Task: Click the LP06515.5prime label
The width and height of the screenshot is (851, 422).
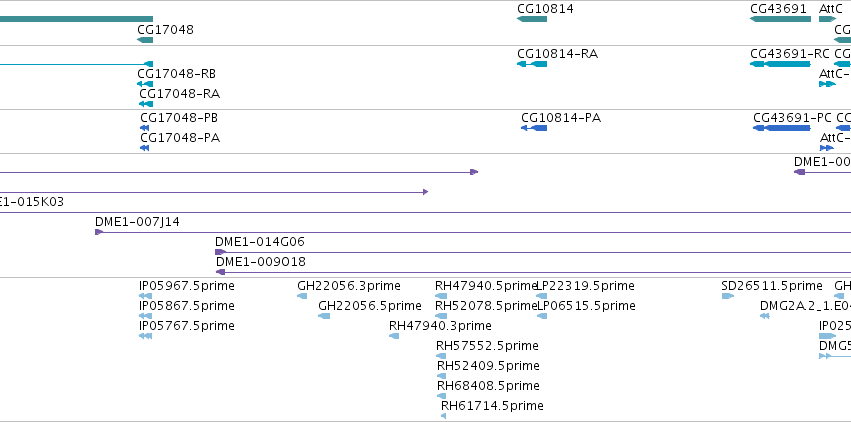Action: pyautogui.click(x=586, y=306)
